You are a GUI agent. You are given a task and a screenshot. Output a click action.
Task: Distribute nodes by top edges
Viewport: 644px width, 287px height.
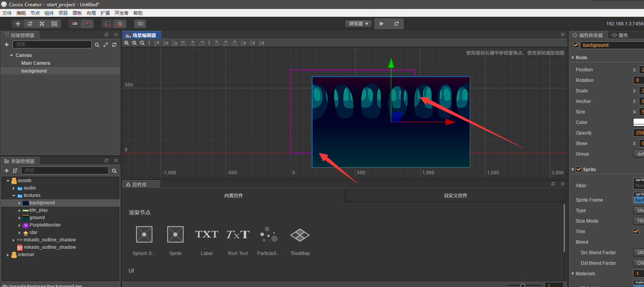click(217, 43)
